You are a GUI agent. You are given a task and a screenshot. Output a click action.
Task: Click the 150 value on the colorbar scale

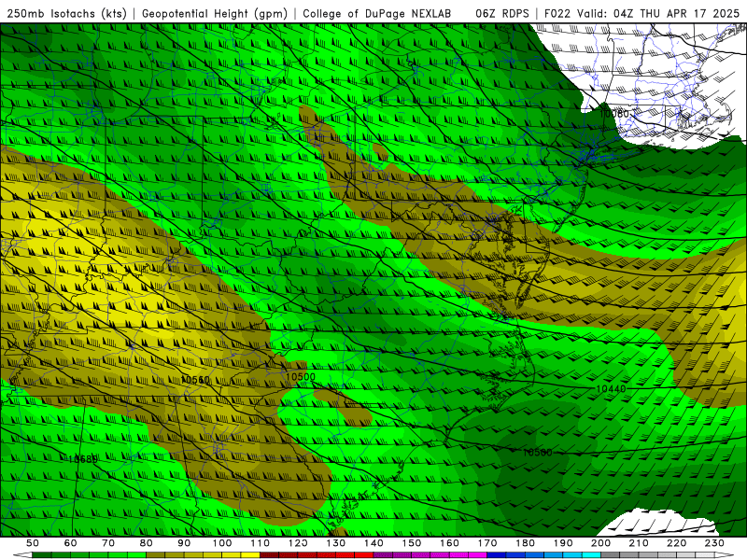(x=412, y=543)
